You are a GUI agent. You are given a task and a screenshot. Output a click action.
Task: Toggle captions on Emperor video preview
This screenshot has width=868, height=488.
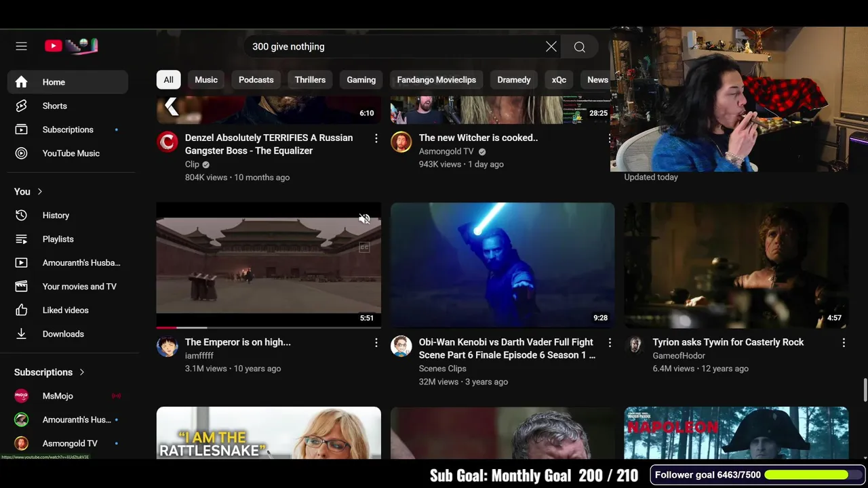(x=364, y=247)
